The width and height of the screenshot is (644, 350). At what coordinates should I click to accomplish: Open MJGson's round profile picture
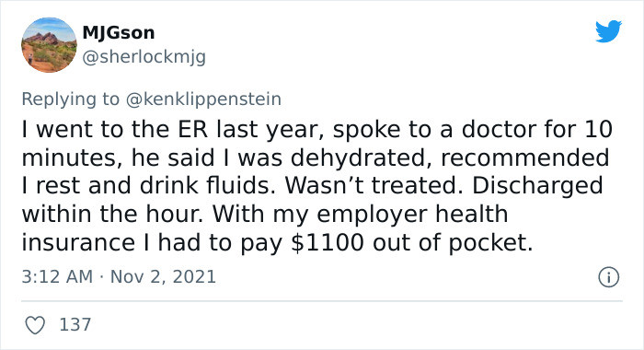click(49, 45)
